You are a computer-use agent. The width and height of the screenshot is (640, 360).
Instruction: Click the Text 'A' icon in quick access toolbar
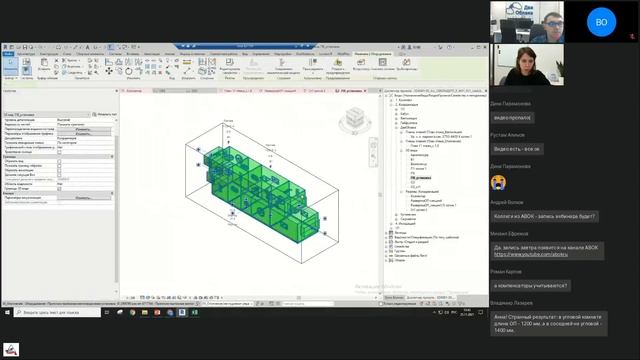click(87, 47)
